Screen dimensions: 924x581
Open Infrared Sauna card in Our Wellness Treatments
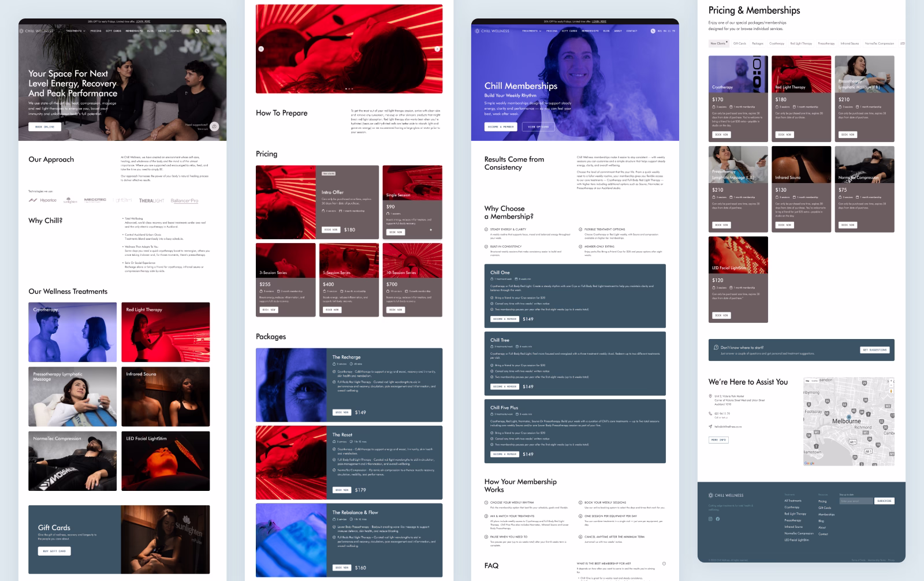click(x=166, y=396)
